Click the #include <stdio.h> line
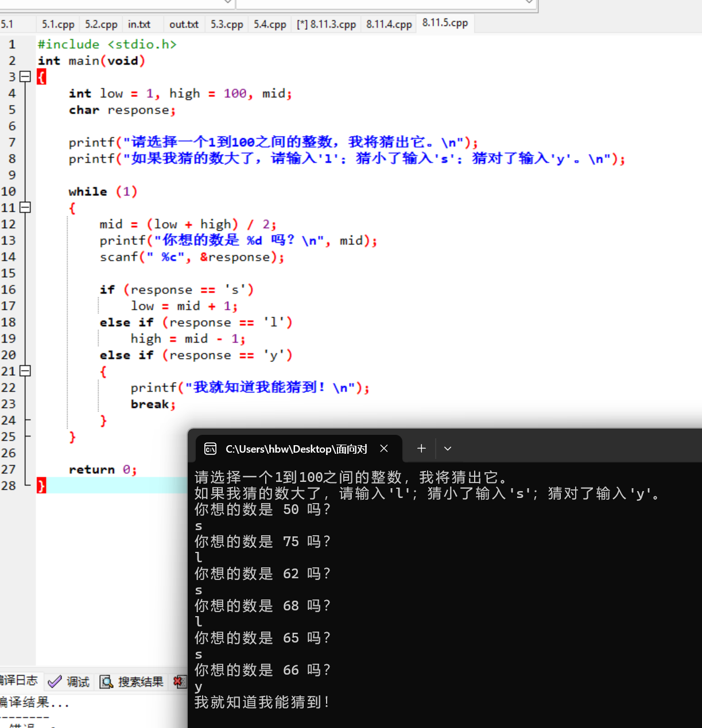Screen dimensions: 702x728 click(x=107, y=44)
